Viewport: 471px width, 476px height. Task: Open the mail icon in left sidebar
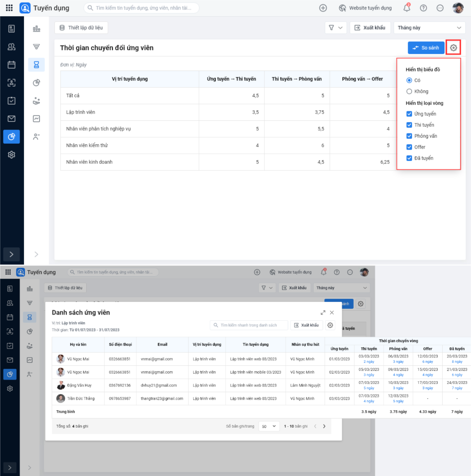tap(11, 119)
